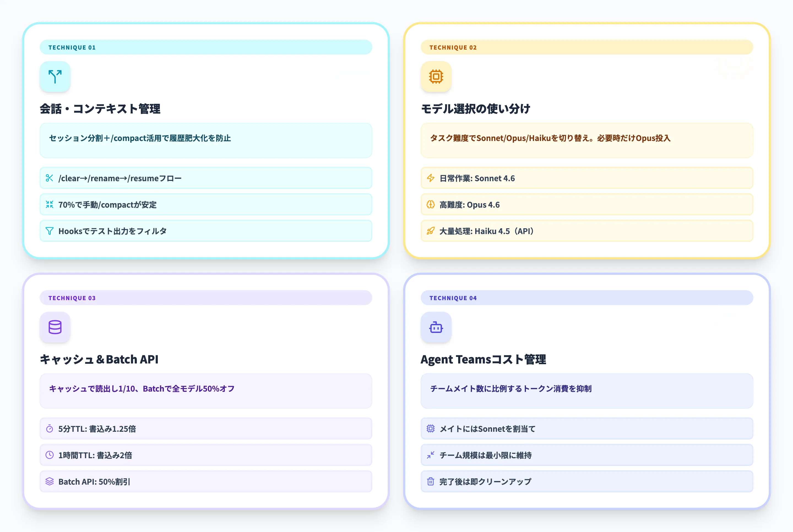Toggle the メイトにはSonnetを割当て row
This screenshot has width=793, height=532.
tap(587, 428)
